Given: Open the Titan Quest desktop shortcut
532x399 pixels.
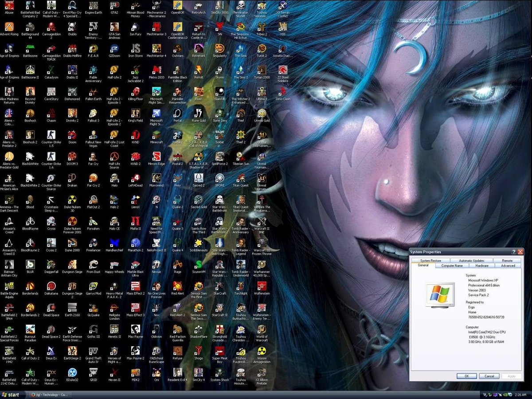Looking at the screenshot, I should [241, 180].
